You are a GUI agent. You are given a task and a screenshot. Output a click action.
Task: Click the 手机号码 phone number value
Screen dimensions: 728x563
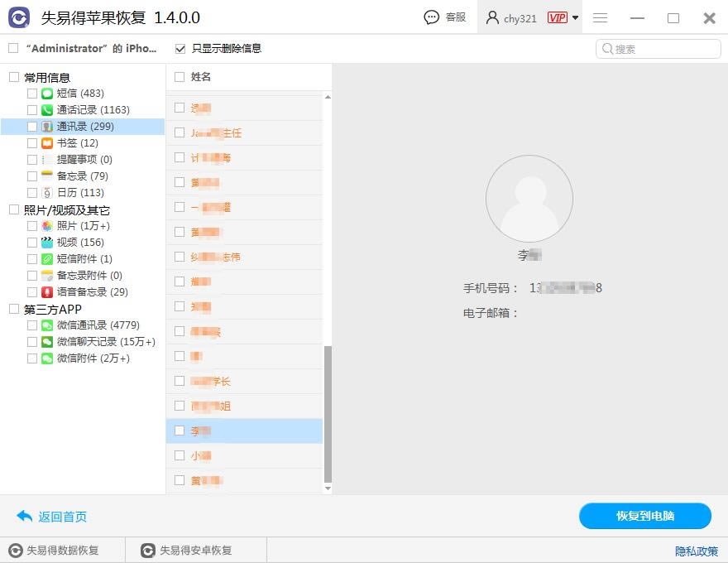coord(566,288)
